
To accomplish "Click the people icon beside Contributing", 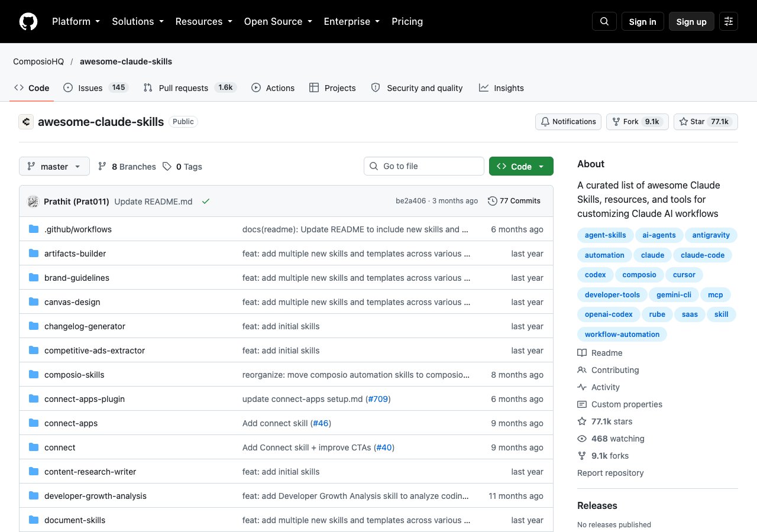I will point(582,370).
